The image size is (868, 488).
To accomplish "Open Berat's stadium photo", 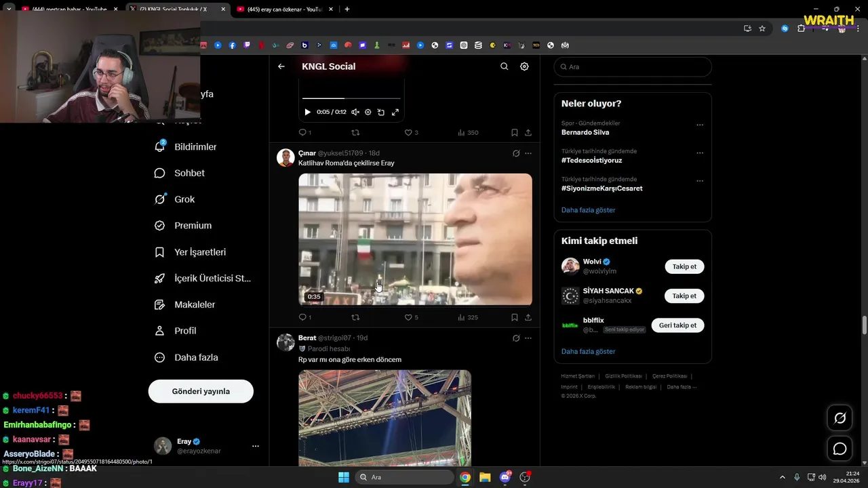I will [x=384, y=418].
